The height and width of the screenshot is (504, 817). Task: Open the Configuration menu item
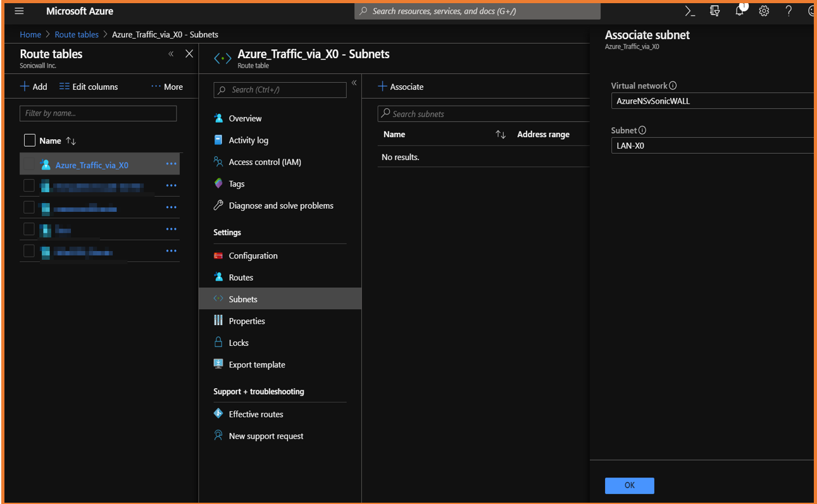pyautogui.click(x=253, y=255)
